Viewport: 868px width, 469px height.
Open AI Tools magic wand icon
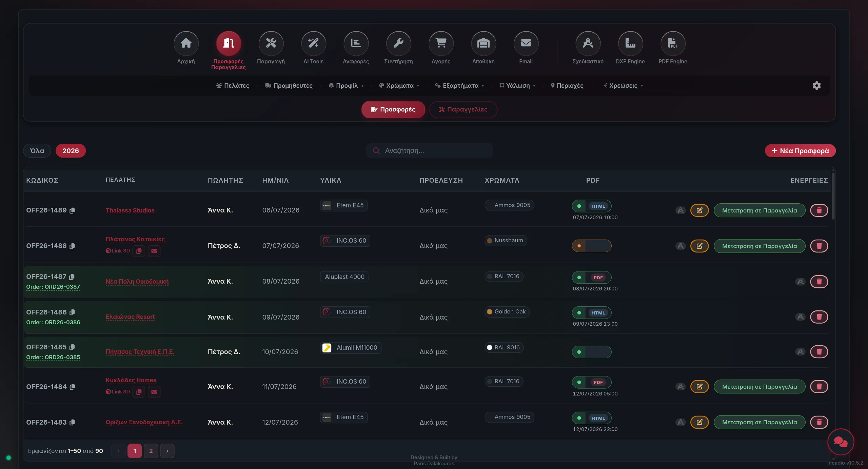(313, 43)
